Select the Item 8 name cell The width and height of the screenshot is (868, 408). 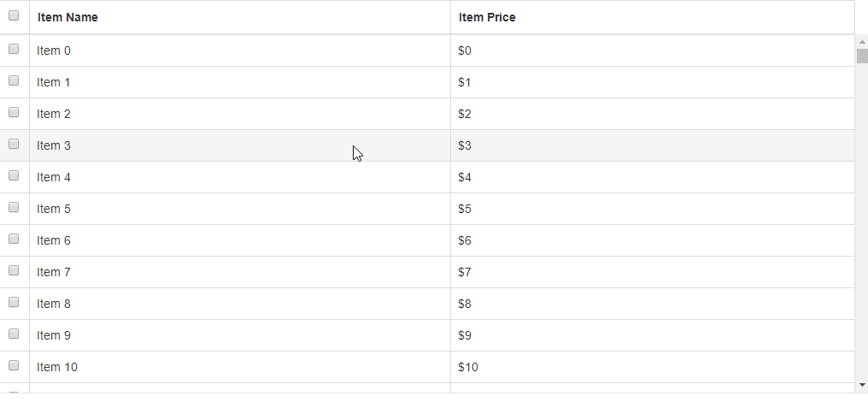click(x=54, y=304)
